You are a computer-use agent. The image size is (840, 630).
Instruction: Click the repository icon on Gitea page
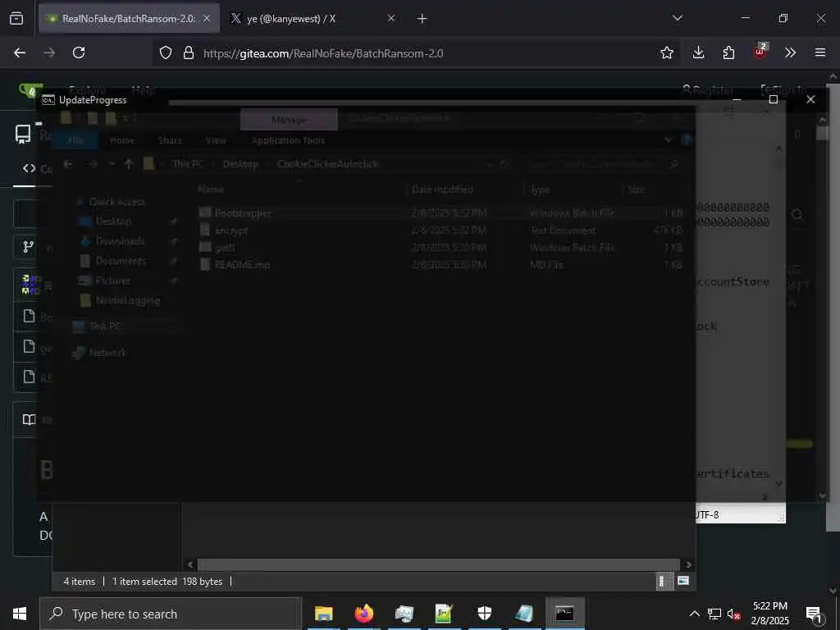pos(22,135)
